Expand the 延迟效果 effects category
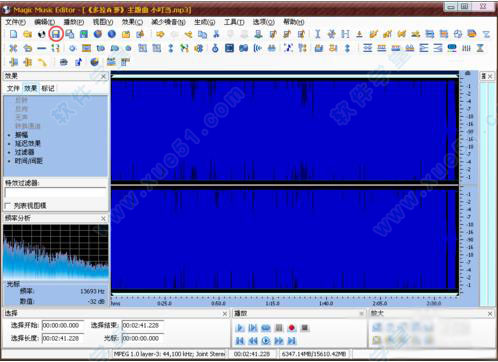Image resolution: width=498 pixels, height=362 pixels. pyautogui.click(x=28, y=143)
